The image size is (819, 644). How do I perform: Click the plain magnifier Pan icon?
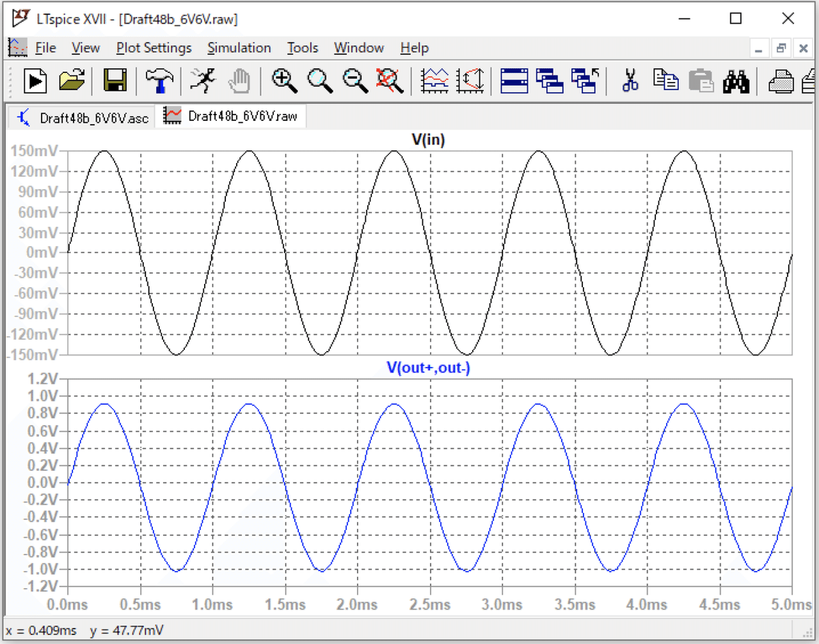319,81
